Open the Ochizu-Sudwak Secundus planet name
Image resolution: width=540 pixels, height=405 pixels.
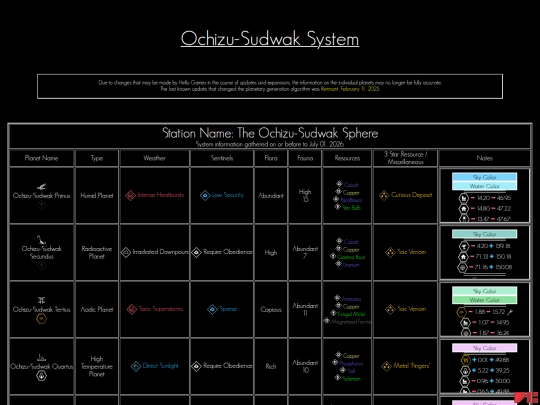tap(41, 252)
